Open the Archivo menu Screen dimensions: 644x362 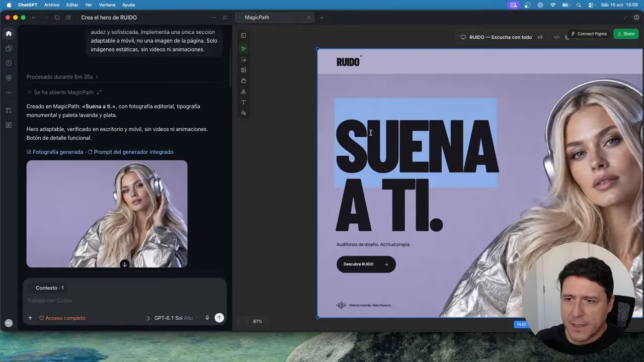[52, 5]
